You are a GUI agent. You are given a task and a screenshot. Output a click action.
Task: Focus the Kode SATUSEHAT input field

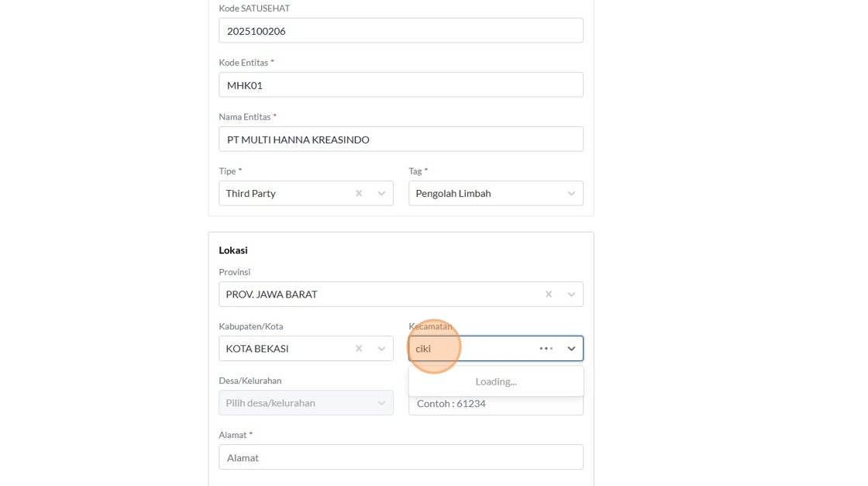coord(401,31)
